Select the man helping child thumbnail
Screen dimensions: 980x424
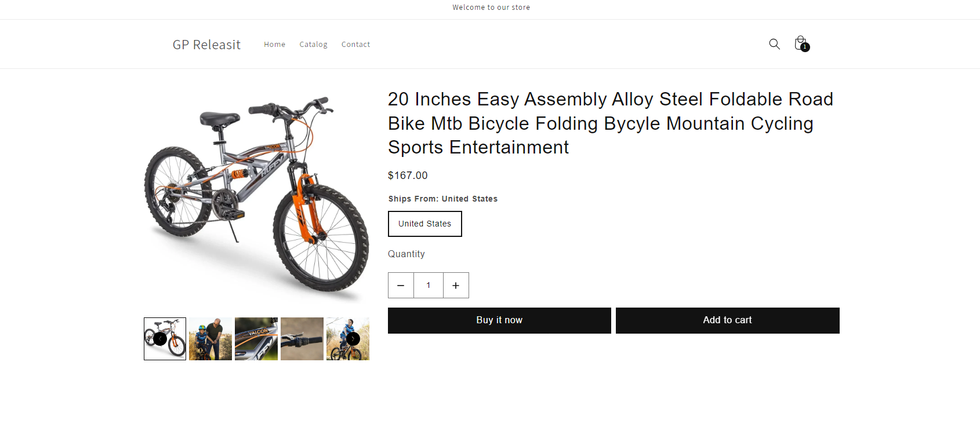pos(210,339)
